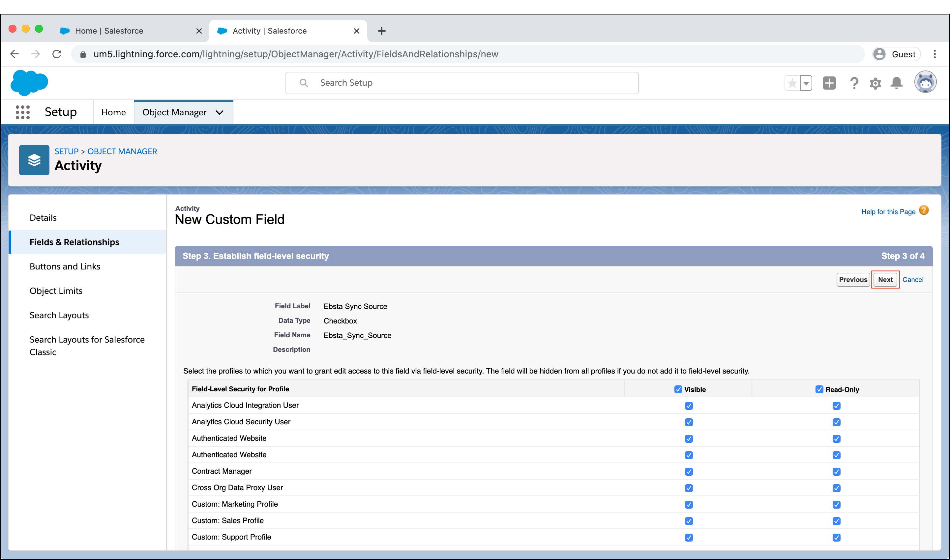Click the global actions plus icon

(x=829, y=83)
